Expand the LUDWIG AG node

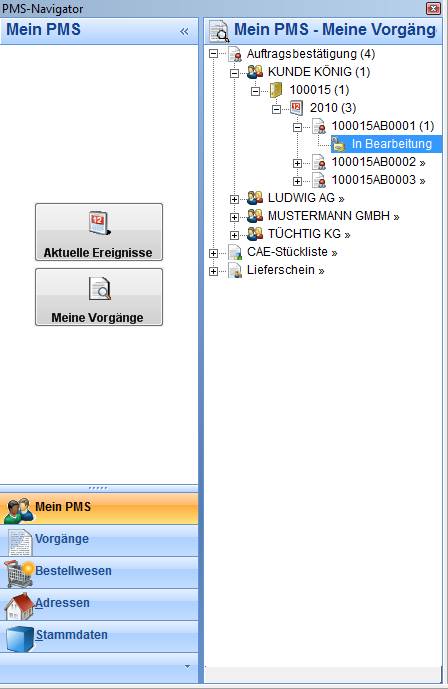pos(235,199)
